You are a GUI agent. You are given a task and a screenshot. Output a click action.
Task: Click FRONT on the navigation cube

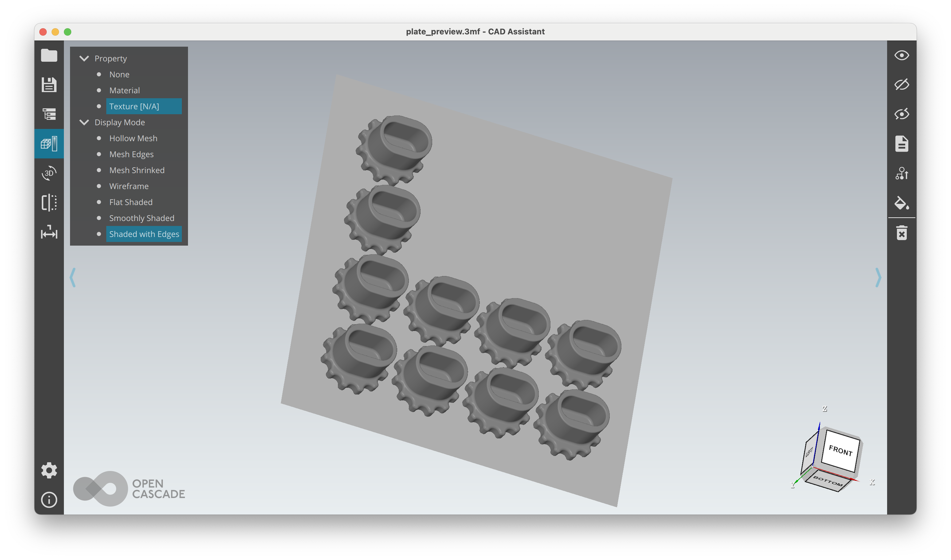[x=840, y=451]
